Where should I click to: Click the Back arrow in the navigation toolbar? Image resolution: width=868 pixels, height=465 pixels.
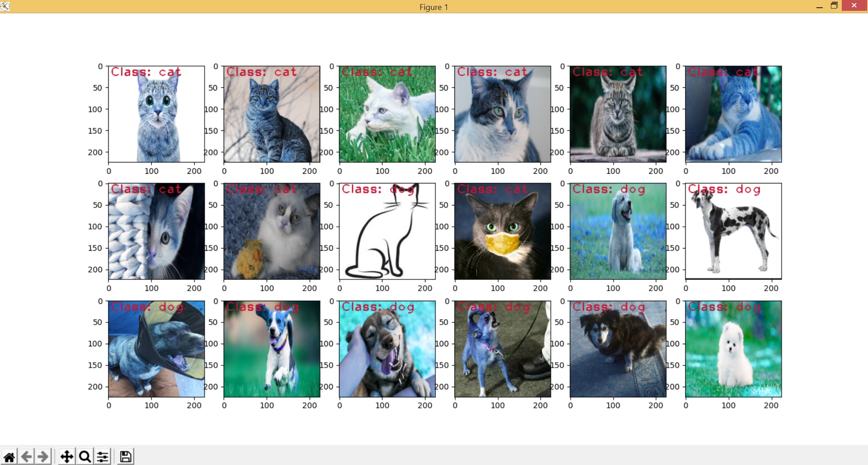[x=26, y=456]
